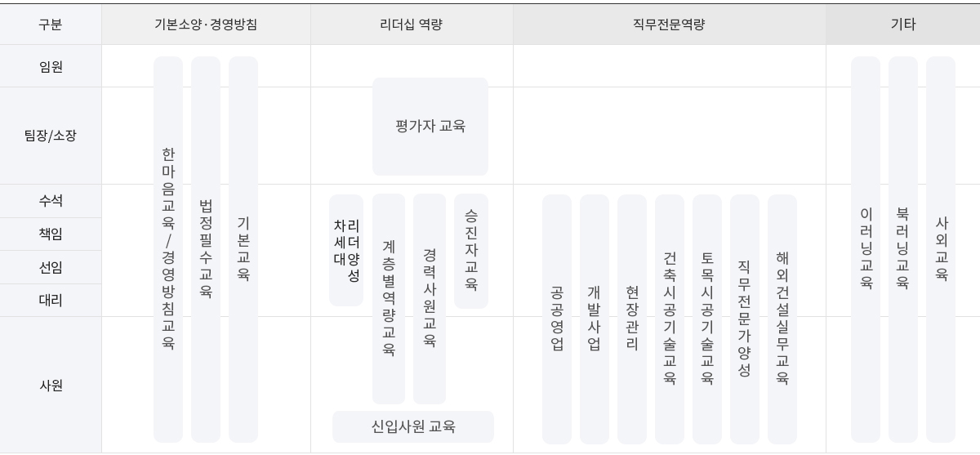
Task: Open the 직무전문역량 column header
Action: coord(669,25)
